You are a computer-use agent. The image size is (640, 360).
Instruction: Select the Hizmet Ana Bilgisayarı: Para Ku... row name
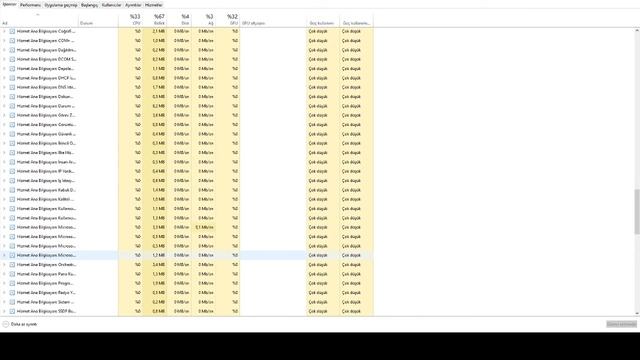point(46,274)
